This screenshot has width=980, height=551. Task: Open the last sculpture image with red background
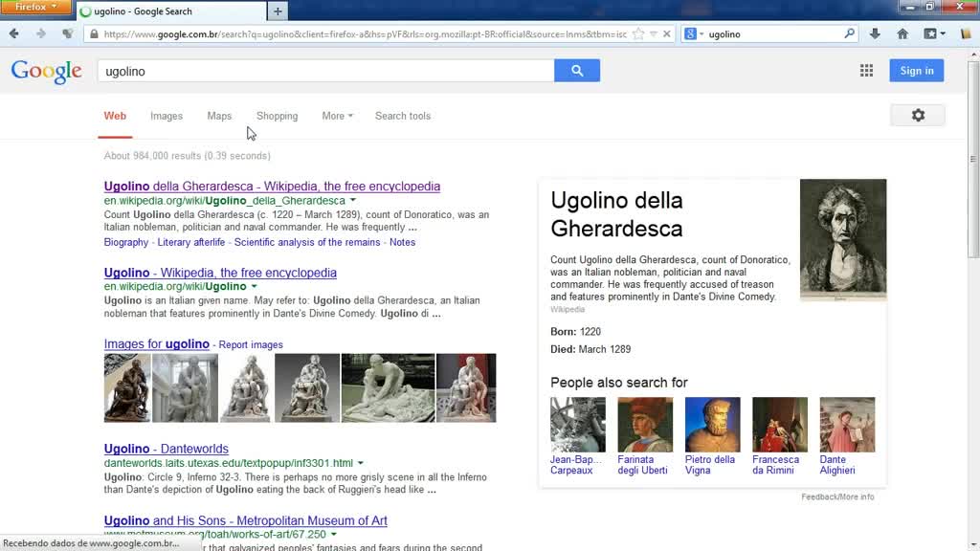click(x=466, y=388)
